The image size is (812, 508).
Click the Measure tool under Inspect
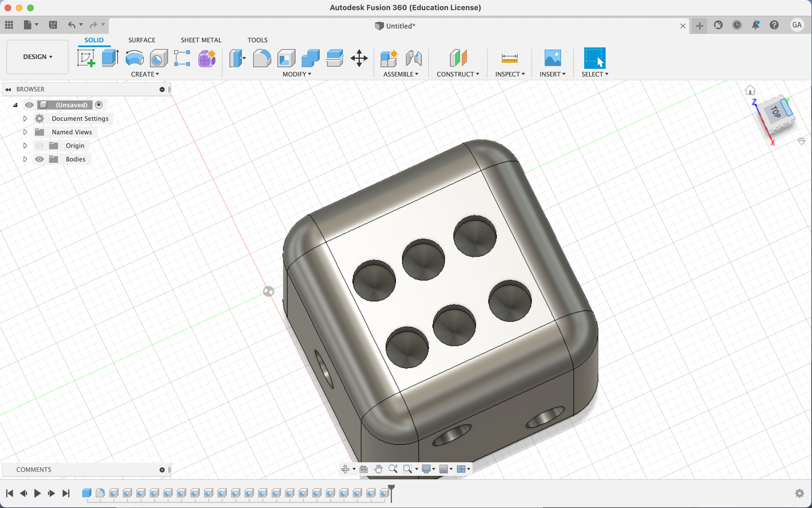click(510, 58)
